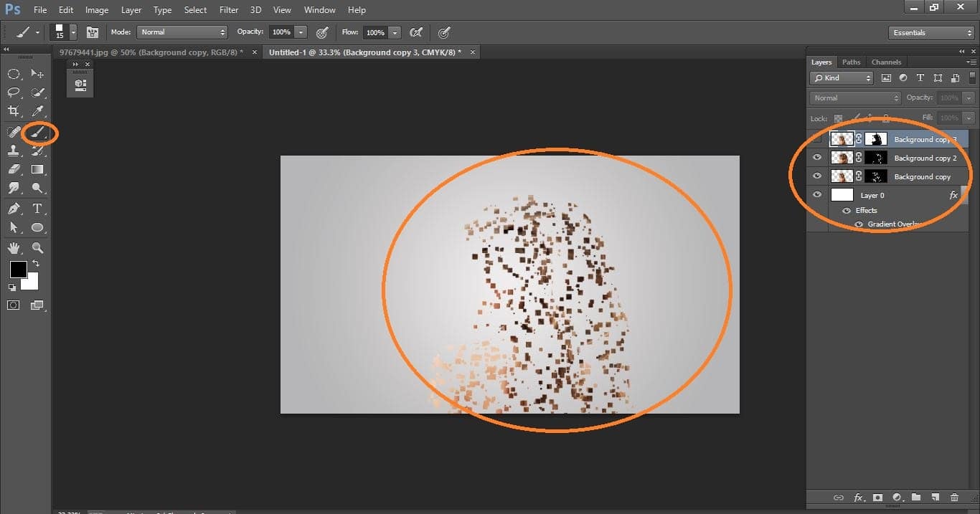Click the Background copy 3 layer mask thumbnail
Image resolution: width=980 pixels, height=514 pixels.
tap(875, 138)
